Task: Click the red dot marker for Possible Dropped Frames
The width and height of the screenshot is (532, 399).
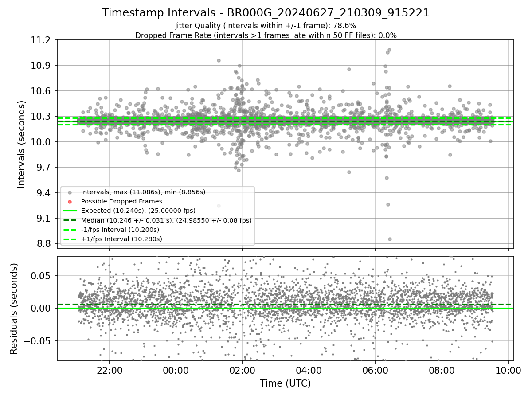Action: pyautogui.click(x=70, y=202)
